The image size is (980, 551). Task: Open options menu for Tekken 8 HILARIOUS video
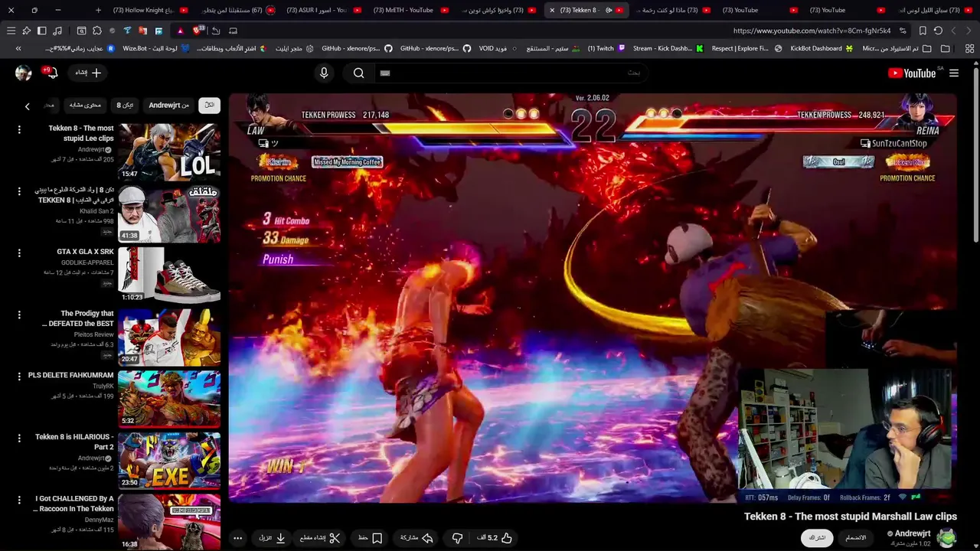click(19, 439)
